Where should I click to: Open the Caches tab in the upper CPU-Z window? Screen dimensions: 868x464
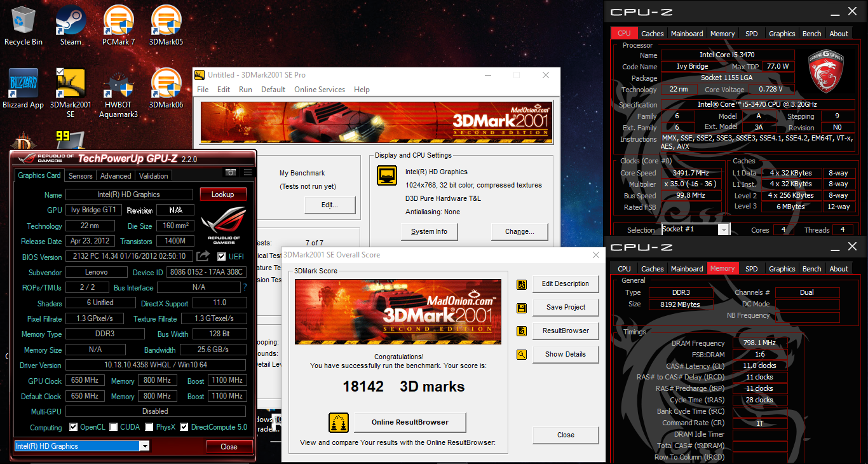coord(653,34)
